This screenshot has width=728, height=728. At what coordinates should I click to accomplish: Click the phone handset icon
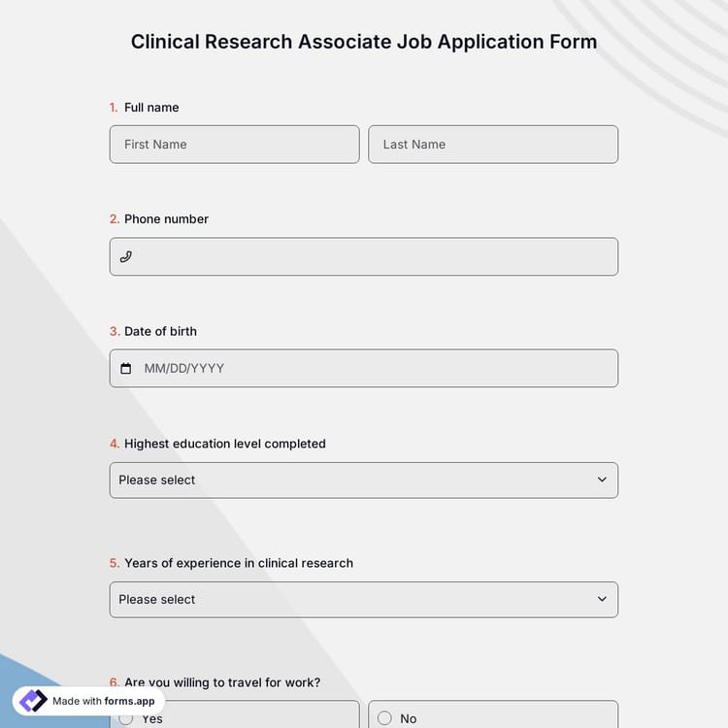pos(125,257)
